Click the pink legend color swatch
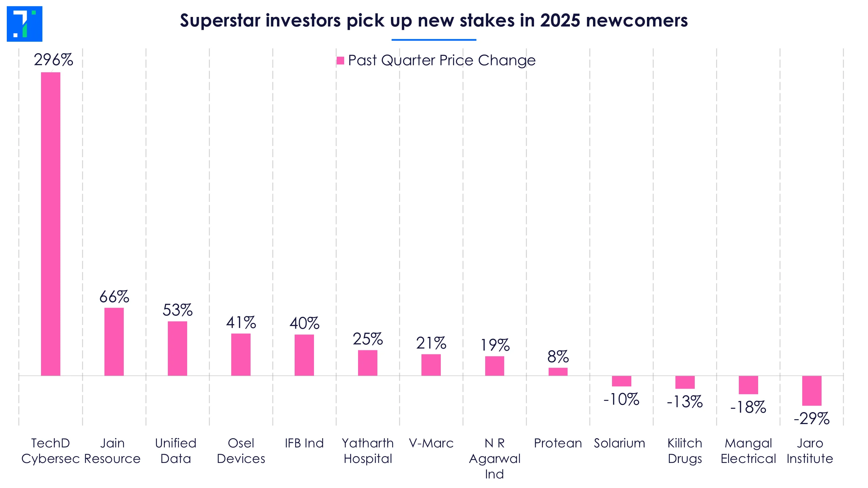The image size is (868, 488). point(340,61)
